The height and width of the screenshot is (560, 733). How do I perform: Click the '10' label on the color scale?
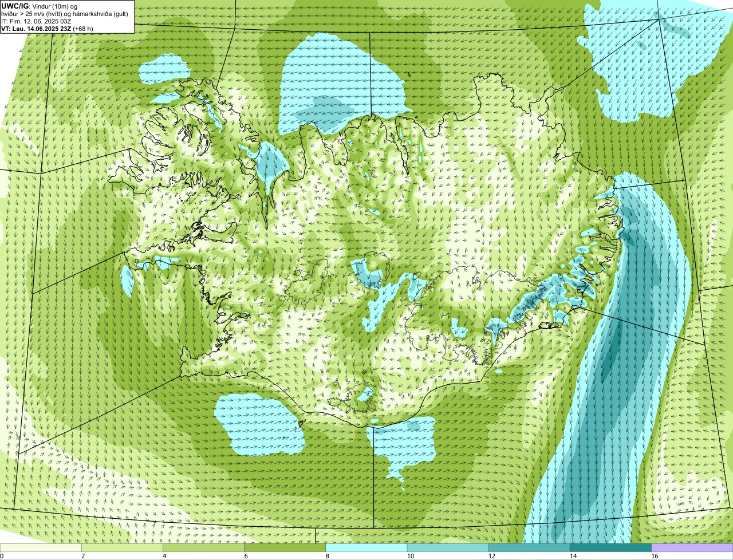[x=410, y=556]
